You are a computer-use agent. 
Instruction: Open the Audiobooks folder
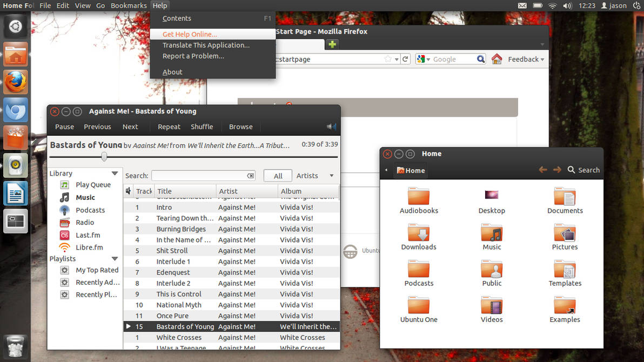(419, 201)
